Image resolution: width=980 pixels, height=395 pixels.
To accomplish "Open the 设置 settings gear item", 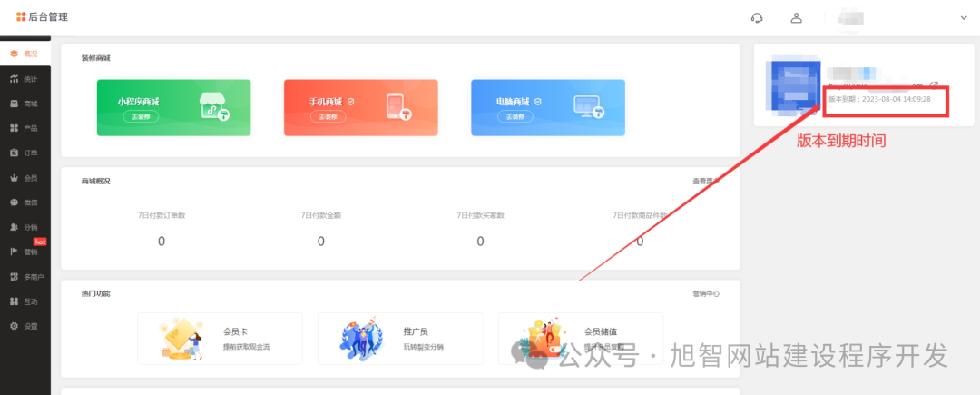I will click(25, 326).
